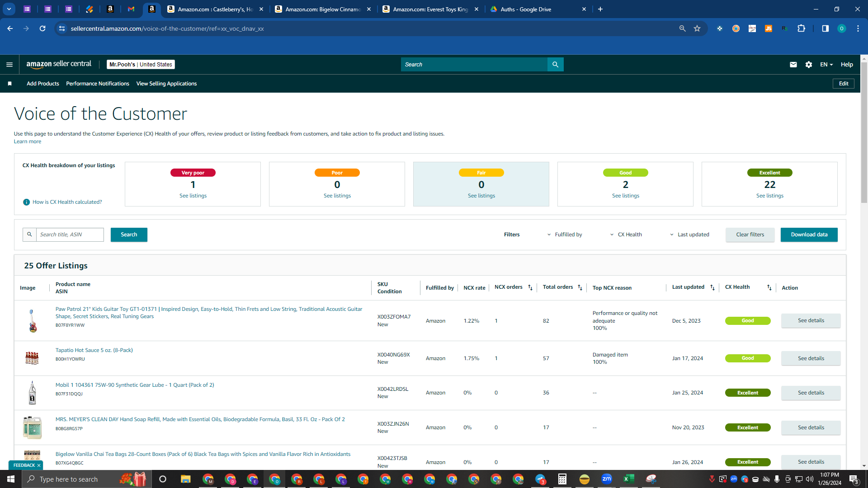Viewport: 868px width, 488px height.
Task: Open the settings gear icon
Action: pyautogui.click(x=809, y=65)
